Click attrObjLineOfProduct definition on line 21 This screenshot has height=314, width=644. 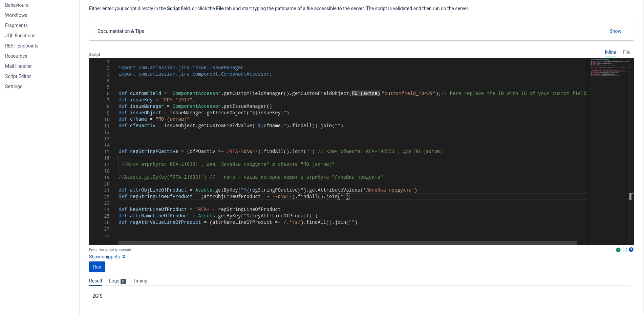pos(158,190)
